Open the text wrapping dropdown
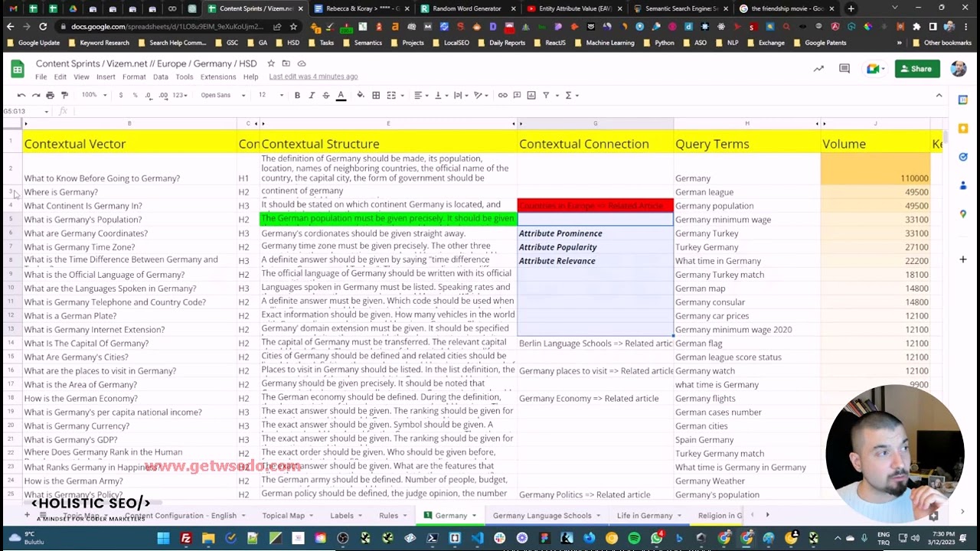Screen dimensions: 980x551 click(461, 95)
